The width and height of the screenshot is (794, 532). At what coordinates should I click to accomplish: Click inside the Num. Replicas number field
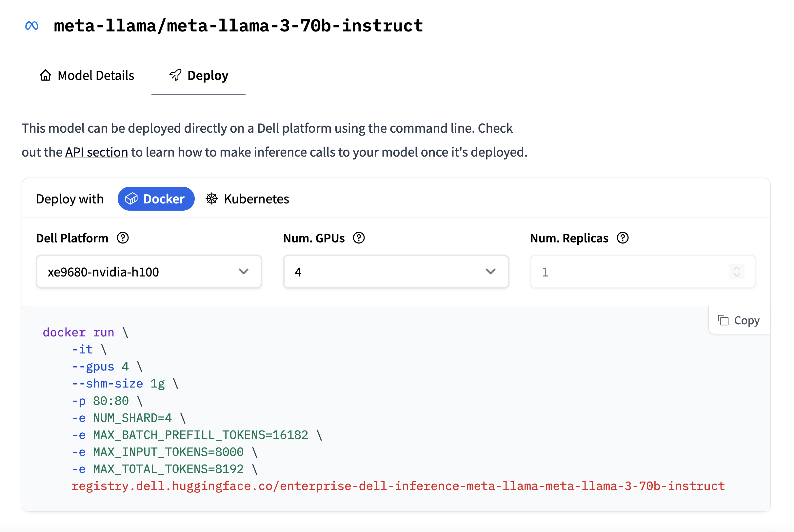[628, 272]
